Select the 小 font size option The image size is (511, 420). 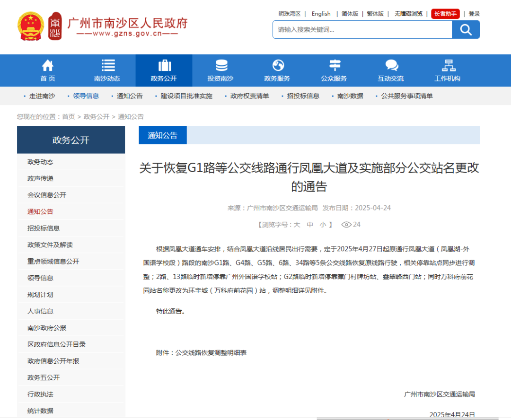323,225
